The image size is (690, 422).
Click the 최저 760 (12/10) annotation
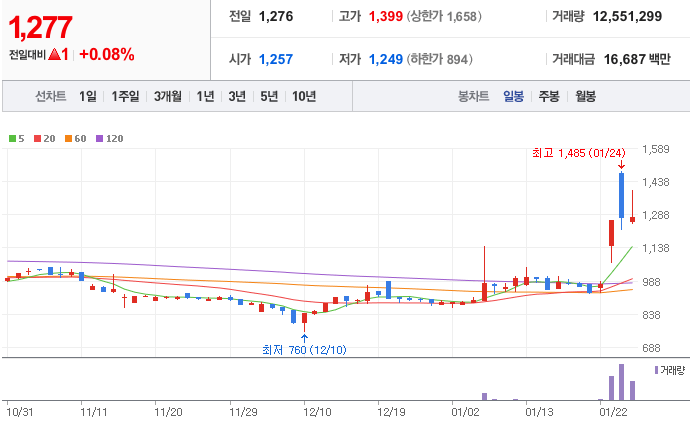click(304, 350)
